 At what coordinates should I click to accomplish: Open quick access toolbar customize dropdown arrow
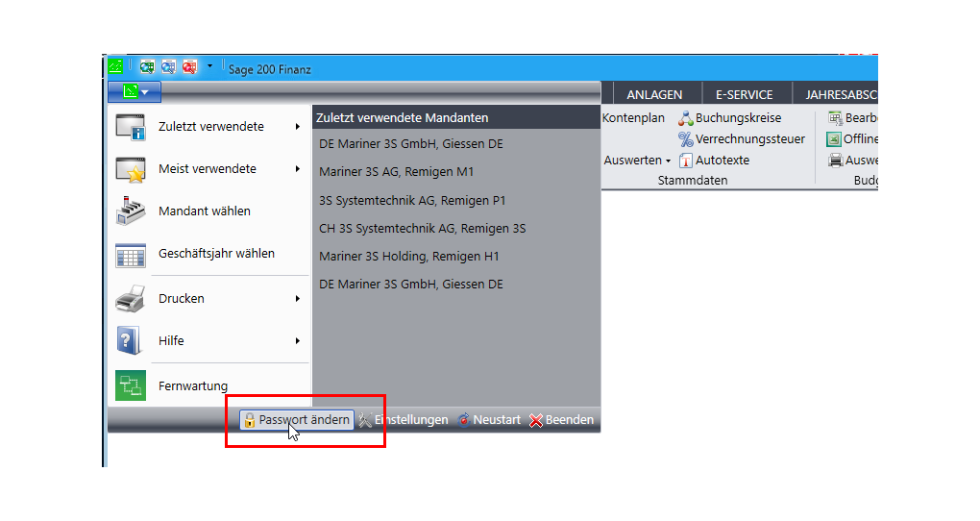(x=210, y=65)
